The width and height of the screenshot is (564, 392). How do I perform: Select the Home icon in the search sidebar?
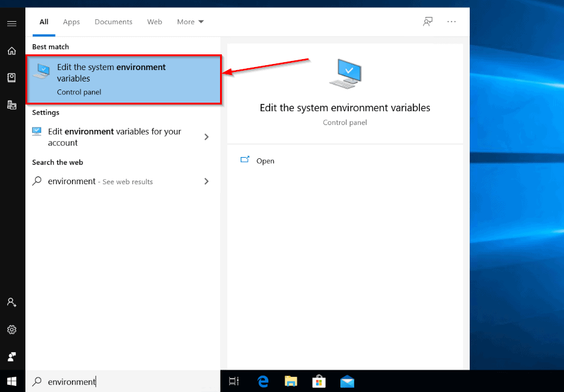click(12, 51)
